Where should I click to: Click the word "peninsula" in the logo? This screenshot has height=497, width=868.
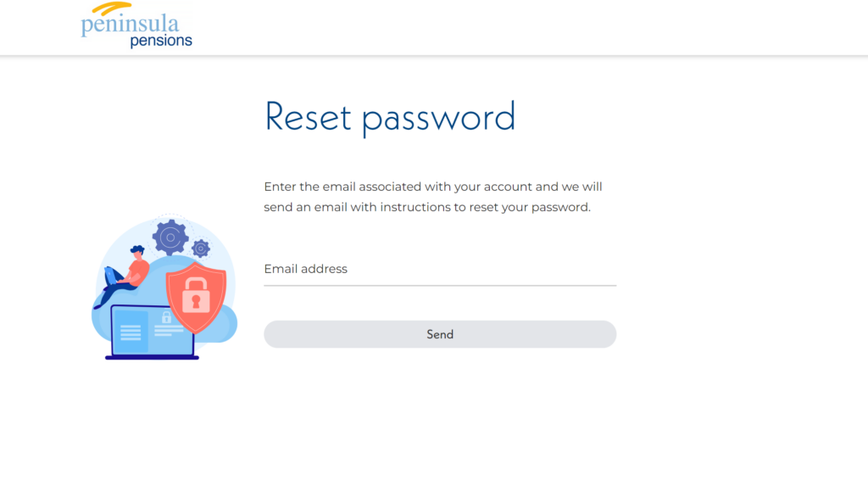click(x=130, y=25)
